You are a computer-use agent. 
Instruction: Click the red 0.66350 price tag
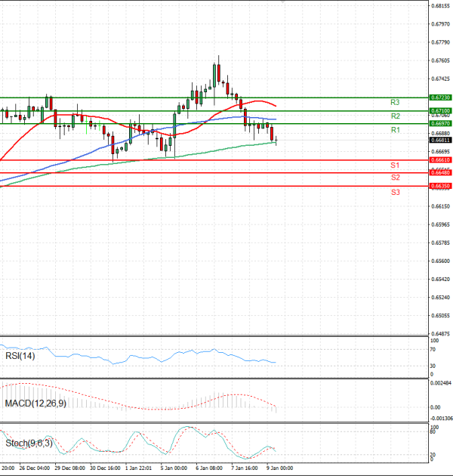(440, 186)
